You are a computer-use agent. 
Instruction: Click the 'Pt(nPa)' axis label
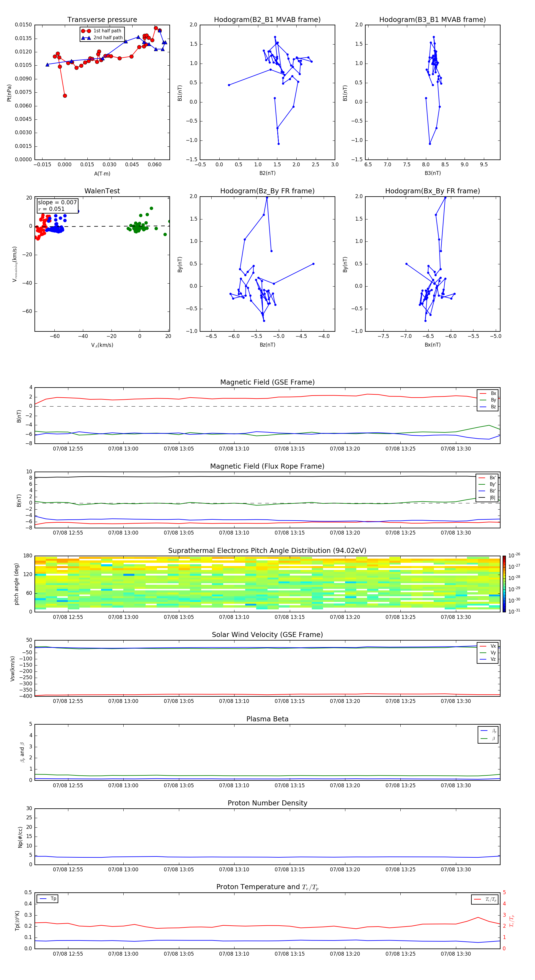(x=9, y=92)
